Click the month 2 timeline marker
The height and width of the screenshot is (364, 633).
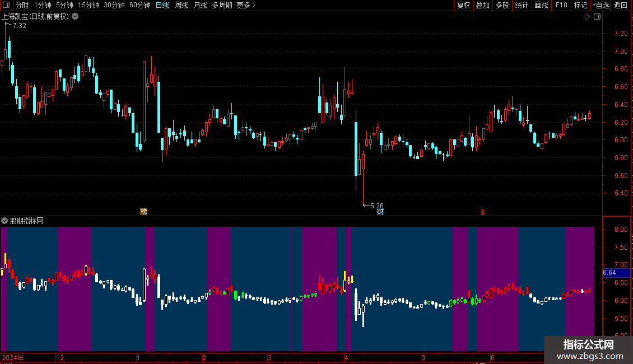coord(204,357)
